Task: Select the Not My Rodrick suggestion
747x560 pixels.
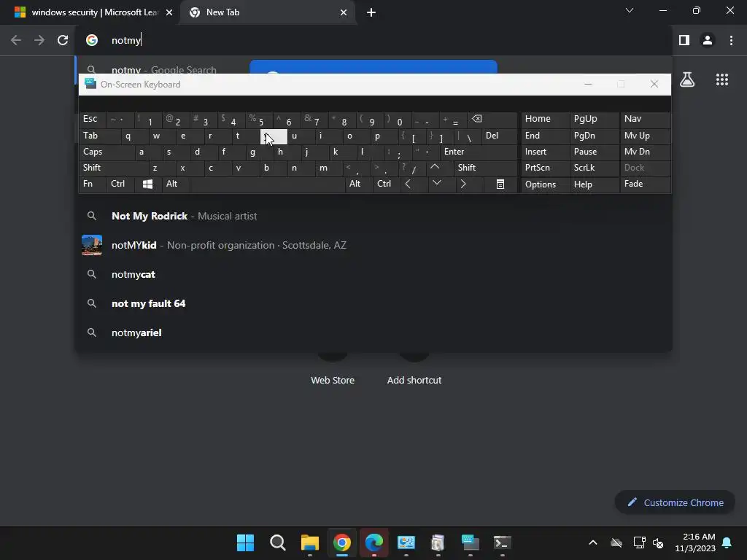Action: tap(373, 216)
